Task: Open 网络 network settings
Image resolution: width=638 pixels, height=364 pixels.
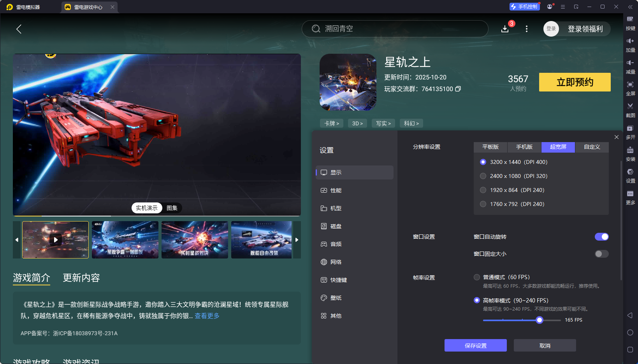Action: [355, 262]
